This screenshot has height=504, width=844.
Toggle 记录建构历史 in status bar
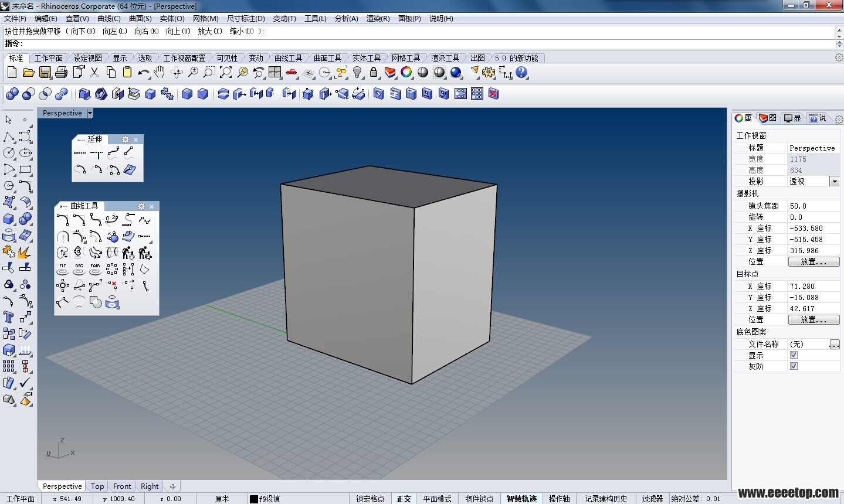606,499
